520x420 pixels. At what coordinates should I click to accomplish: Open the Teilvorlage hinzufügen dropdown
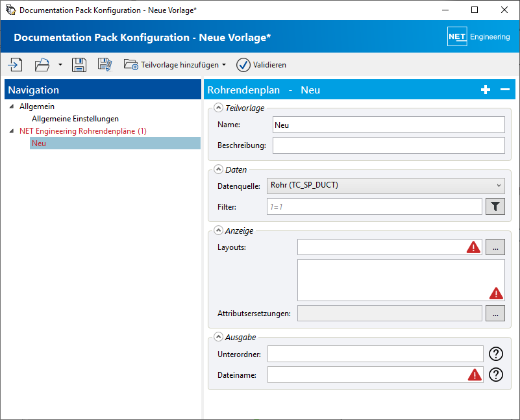(175, 65)
